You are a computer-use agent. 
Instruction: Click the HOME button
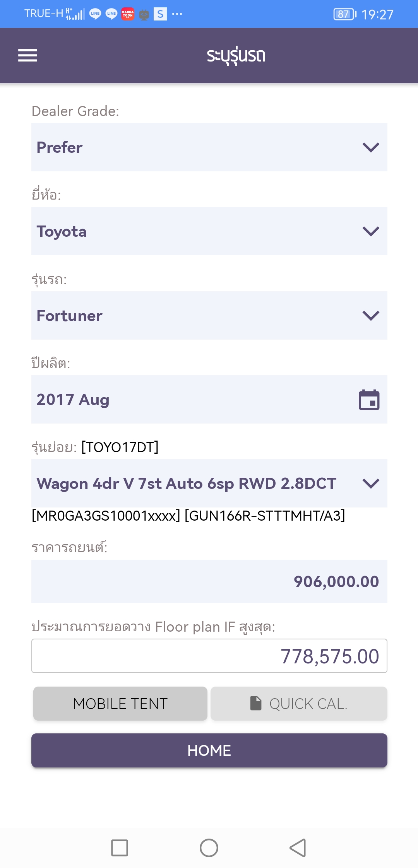209,750
